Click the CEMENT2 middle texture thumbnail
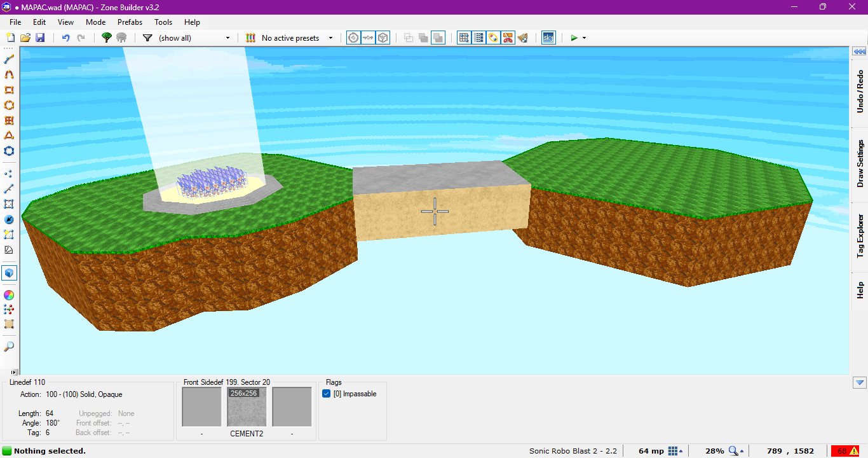The width and height of the screenshot is (868, 458). point(247,406)
